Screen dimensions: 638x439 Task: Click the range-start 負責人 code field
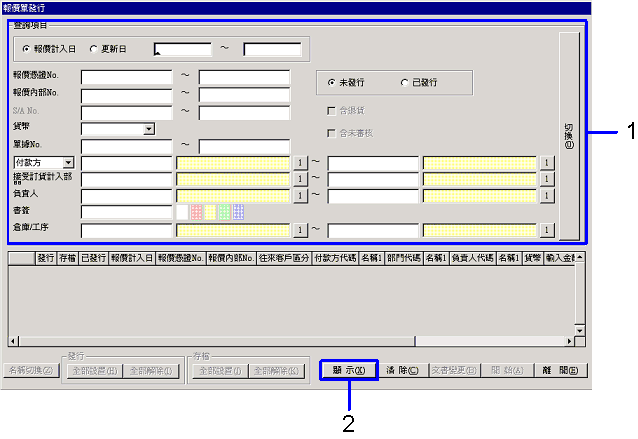127,196
